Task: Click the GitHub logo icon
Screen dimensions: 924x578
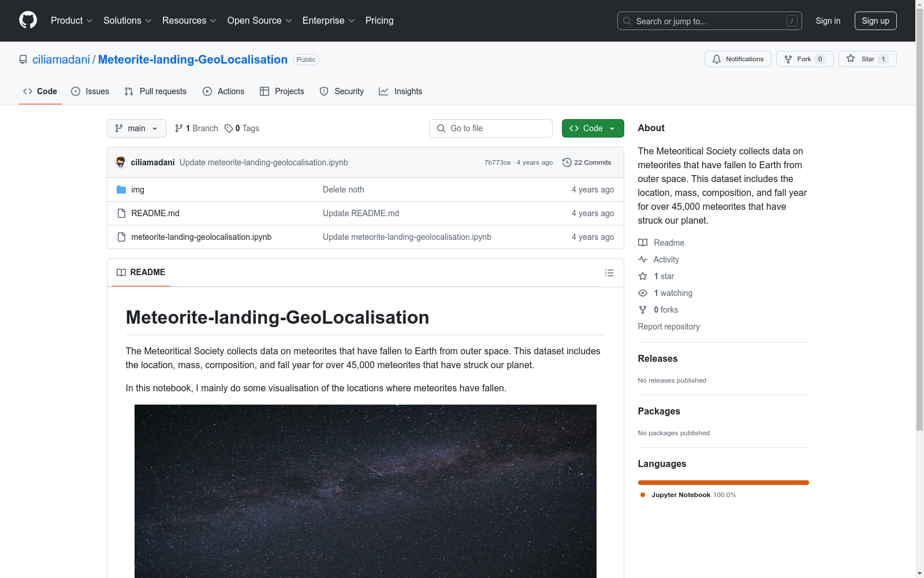Action: (28, 20)
